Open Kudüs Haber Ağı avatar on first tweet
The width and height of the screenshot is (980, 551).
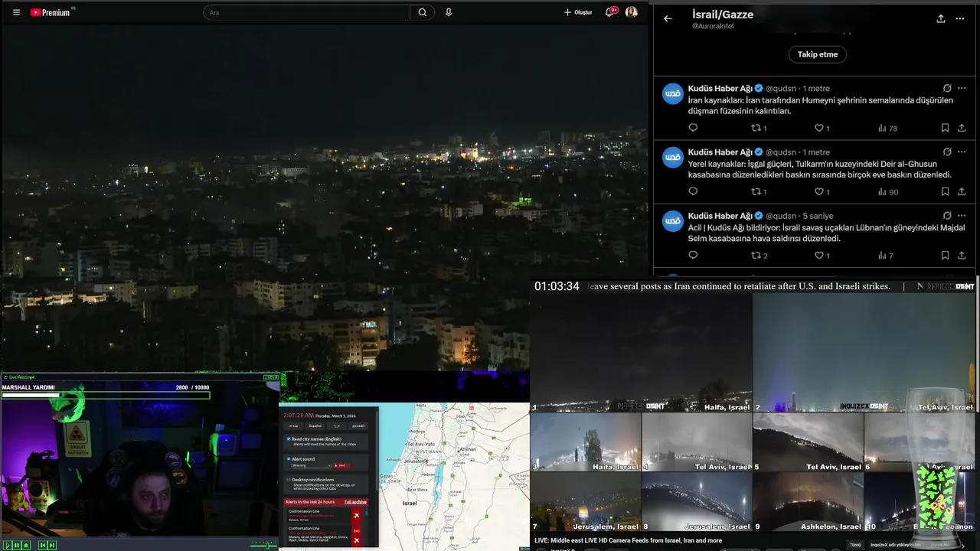pyautogui.click(x=672, y=93)
